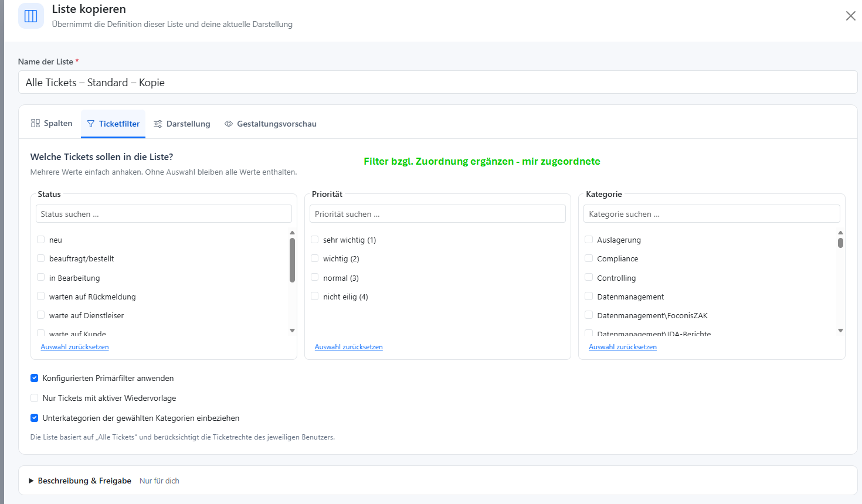Screen dimensions: 862x504
Task: Switch to the Darstellung tab
Action: [x=182, y=124]
